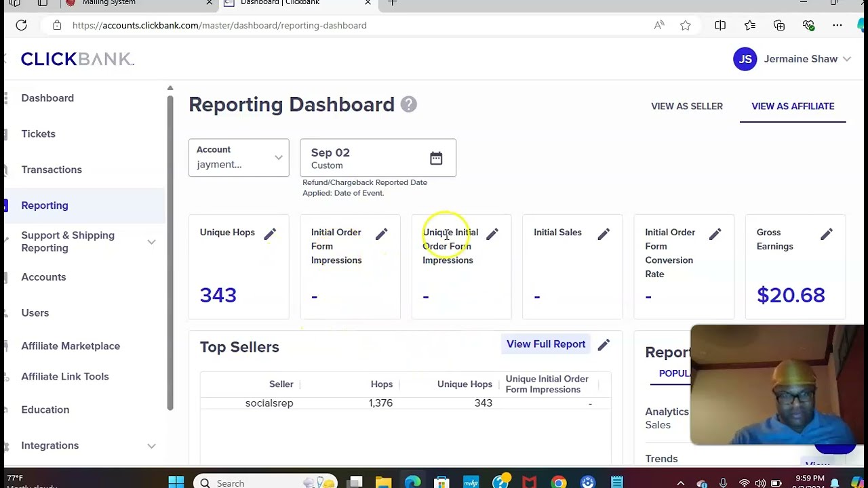Click the 1,376 hops value
The image size is (868, 488).
click(x=380, y=403)
